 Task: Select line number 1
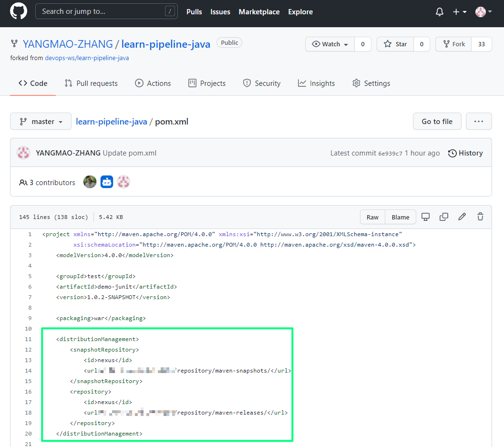[30, 234]
